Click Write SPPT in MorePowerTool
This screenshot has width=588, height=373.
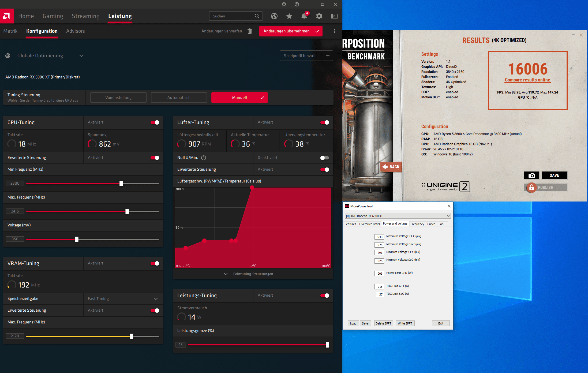[x=405, y=323]
